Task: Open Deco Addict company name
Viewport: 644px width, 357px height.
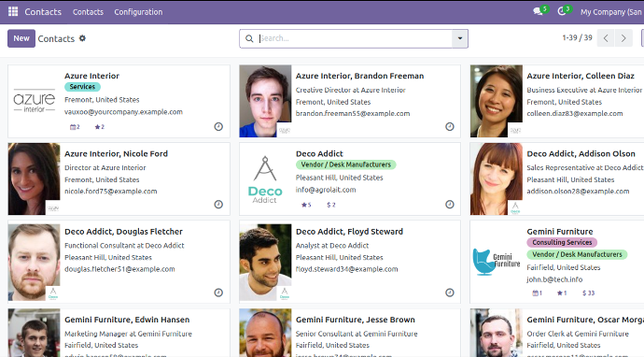Action: click(319, 153)
